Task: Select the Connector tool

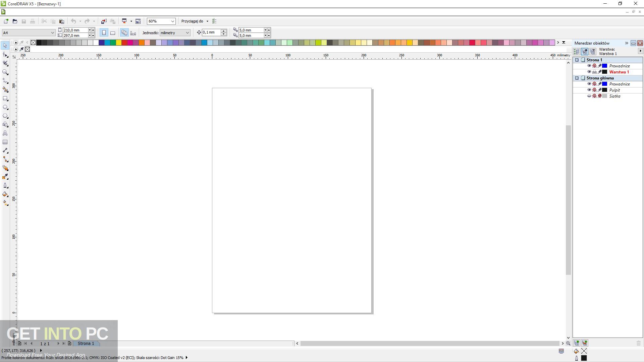Action: (5, 160)
